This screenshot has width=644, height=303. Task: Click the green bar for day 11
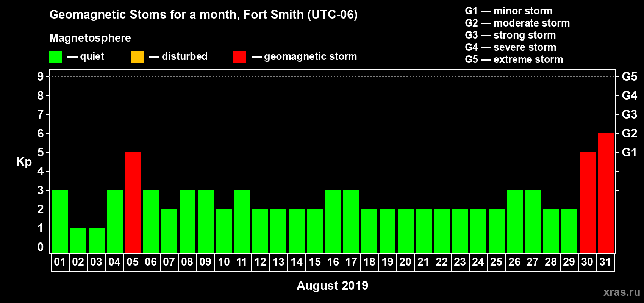coord(242,222)
